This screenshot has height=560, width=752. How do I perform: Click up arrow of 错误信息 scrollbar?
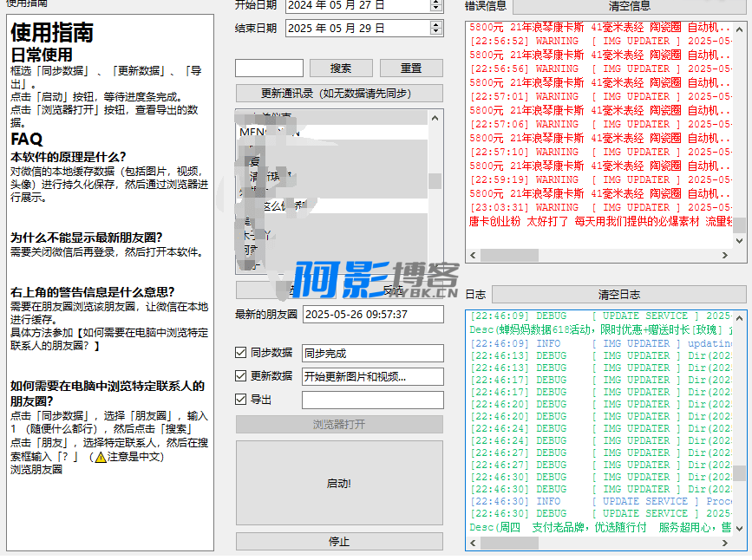(739, 29)
